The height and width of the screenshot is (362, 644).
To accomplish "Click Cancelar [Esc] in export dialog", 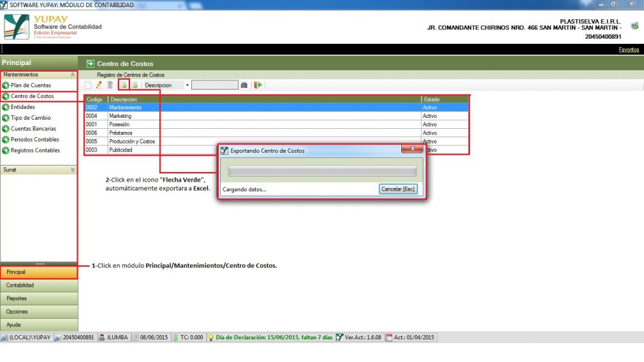I will (x=398, y=189).
